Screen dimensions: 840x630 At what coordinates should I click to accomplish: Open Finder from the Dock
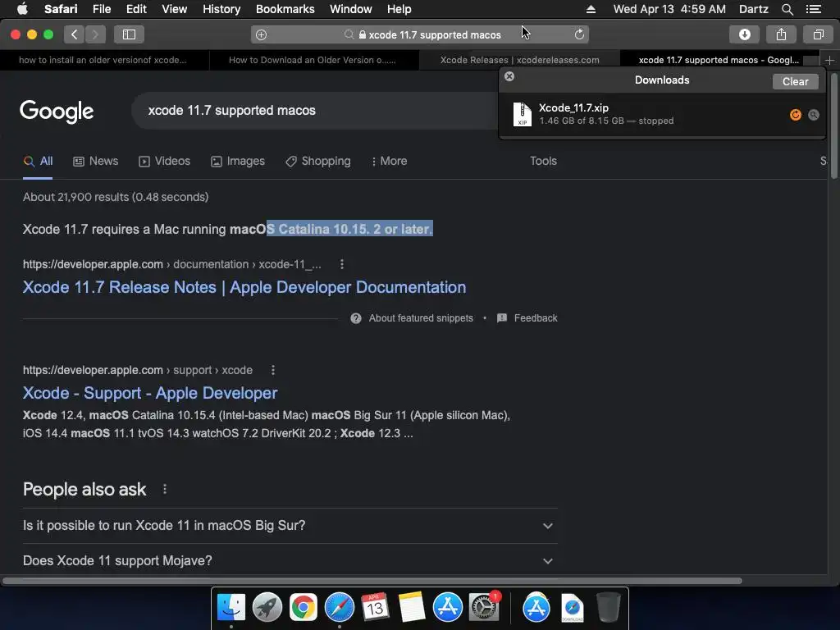coord(231,608)
